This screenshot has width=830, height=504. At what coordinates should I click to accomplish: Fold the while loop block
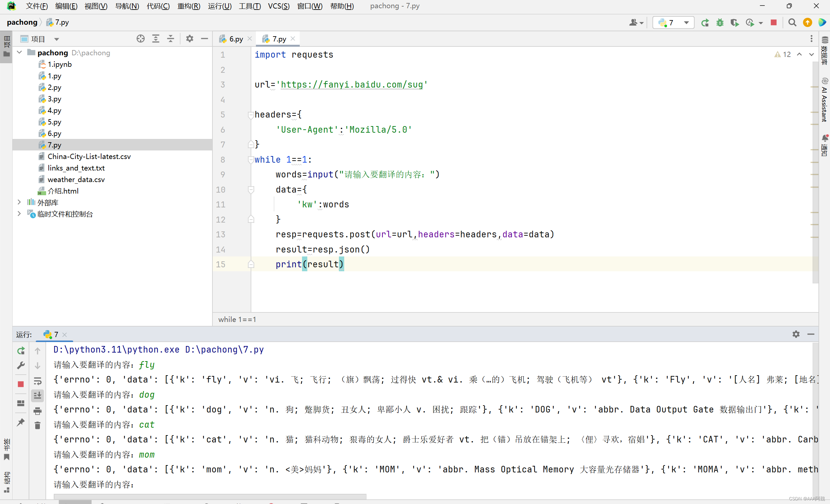coord(251,160)
